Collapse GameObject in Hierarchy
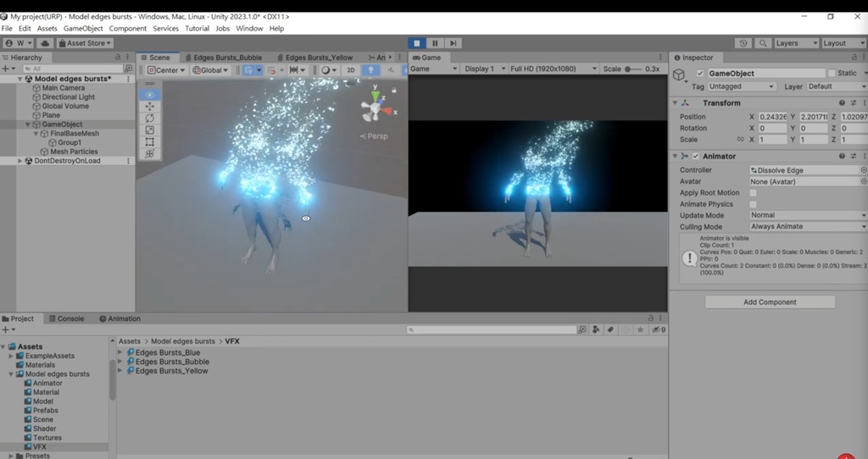Screen dimensions: 868x459 click(x=28, y=124)
